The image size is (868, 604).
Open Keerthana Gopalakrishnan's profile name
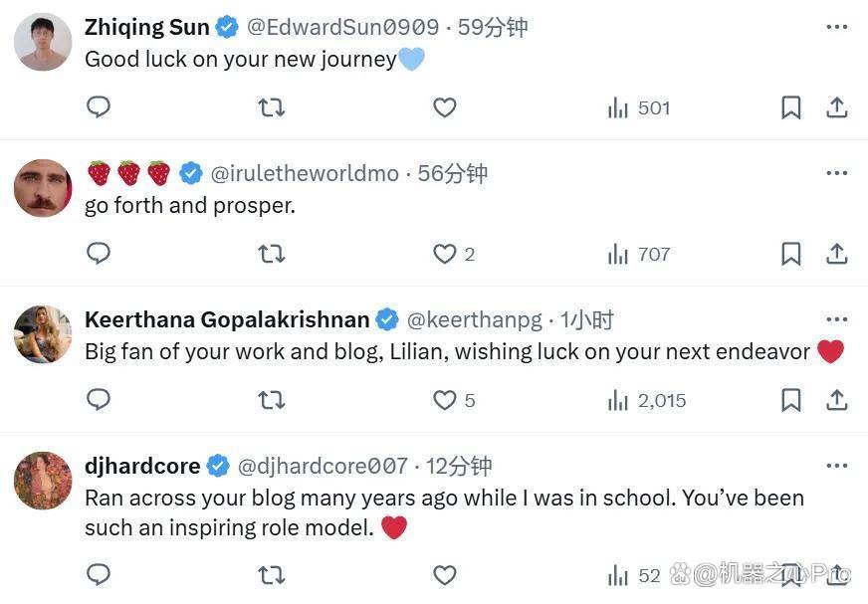click(227, 319)
